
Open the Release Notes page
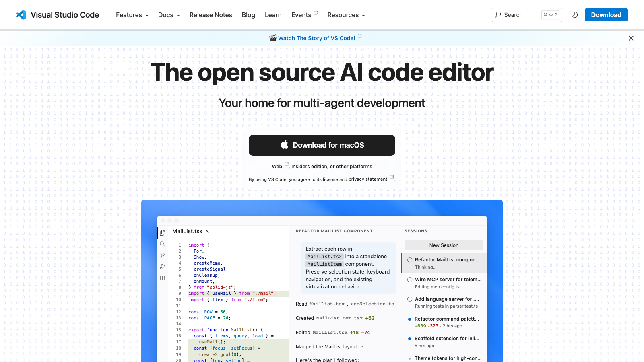click(x=211, y=15)
